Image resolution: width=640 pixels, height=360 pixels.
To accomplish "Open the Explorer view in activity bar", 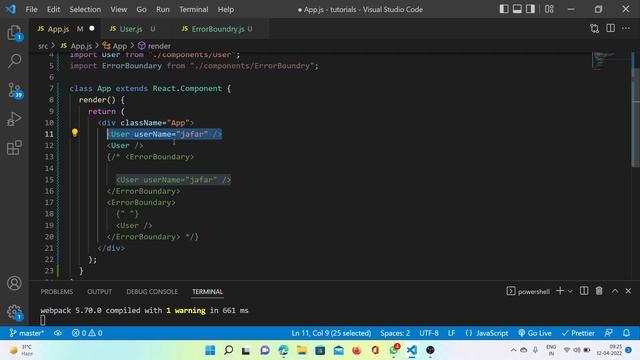I will click(14, 33).
